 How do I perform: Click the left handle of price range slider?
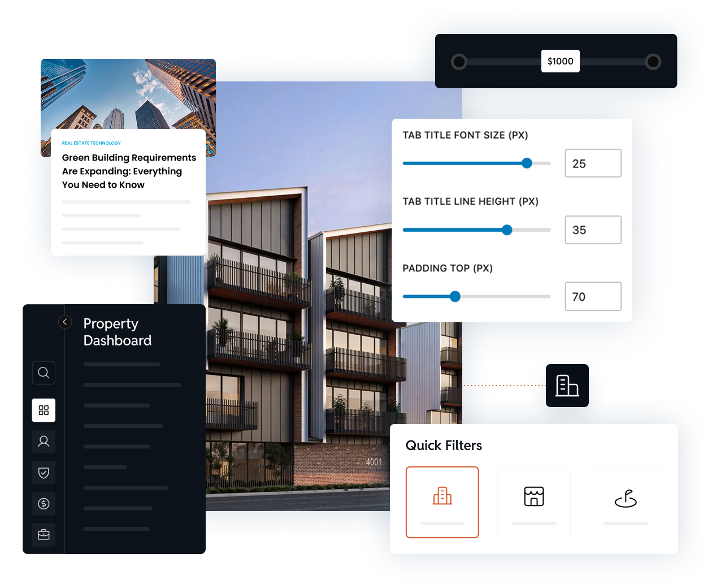pyautogui.click(x=459, y=62)
